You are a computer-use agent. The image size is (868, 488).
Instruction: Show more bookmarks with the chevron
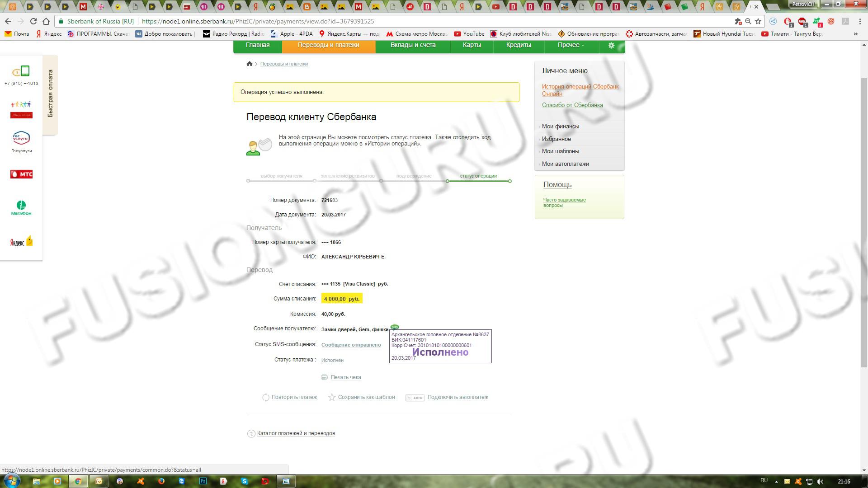point(855,34)
